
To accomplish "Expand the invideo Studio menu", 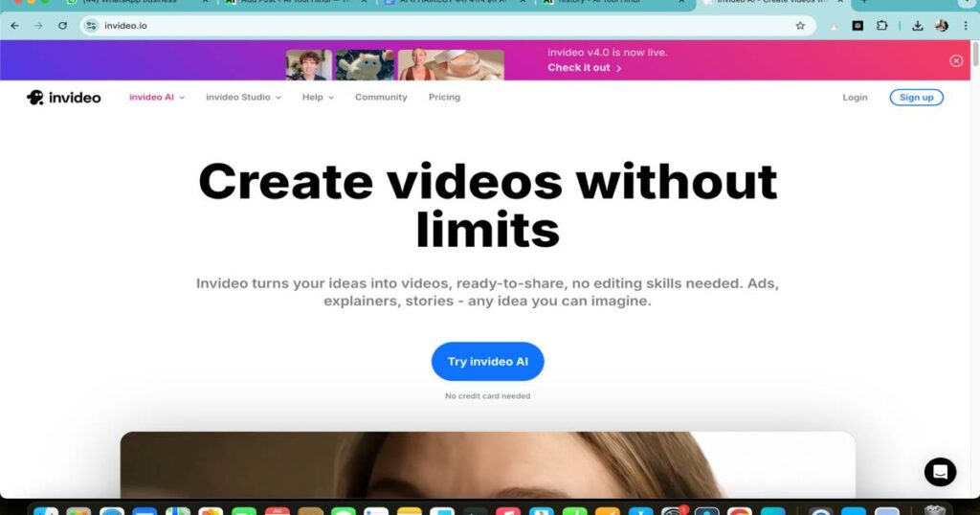I will point(244,98).
